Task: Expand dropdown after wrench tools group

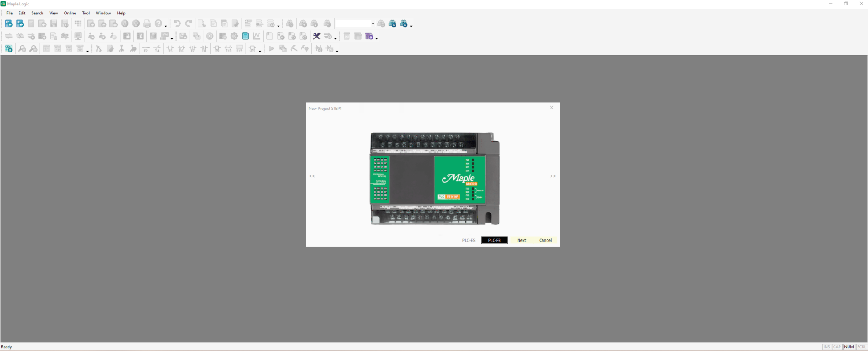Action: pos(335,38)
